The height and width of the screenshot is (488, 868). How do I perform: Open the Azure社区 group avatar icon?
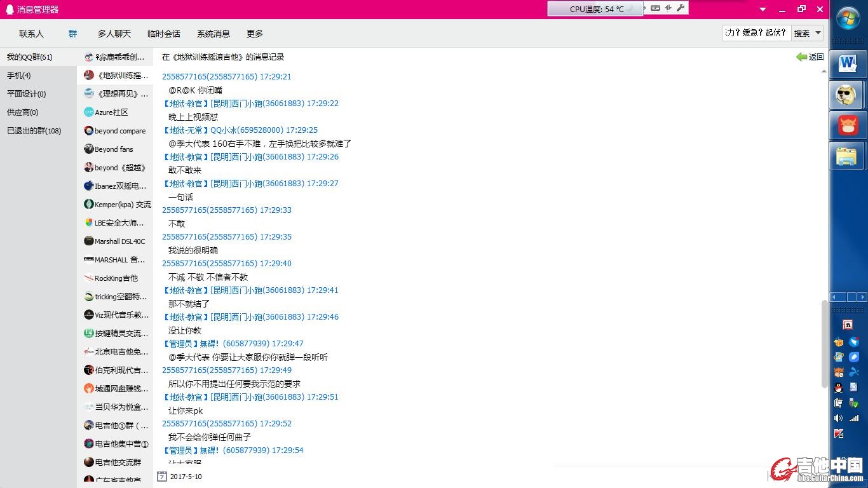coord(89,112)
